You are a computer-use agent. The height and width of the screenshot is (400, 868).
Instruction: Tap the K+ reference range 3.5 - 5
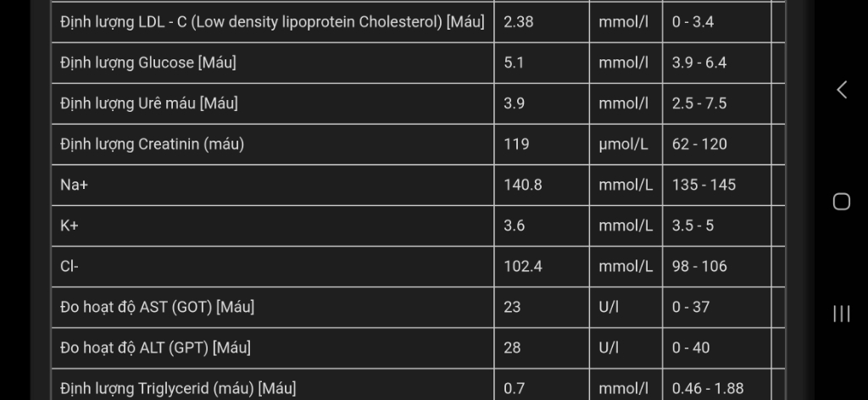(x=693, y=225)
